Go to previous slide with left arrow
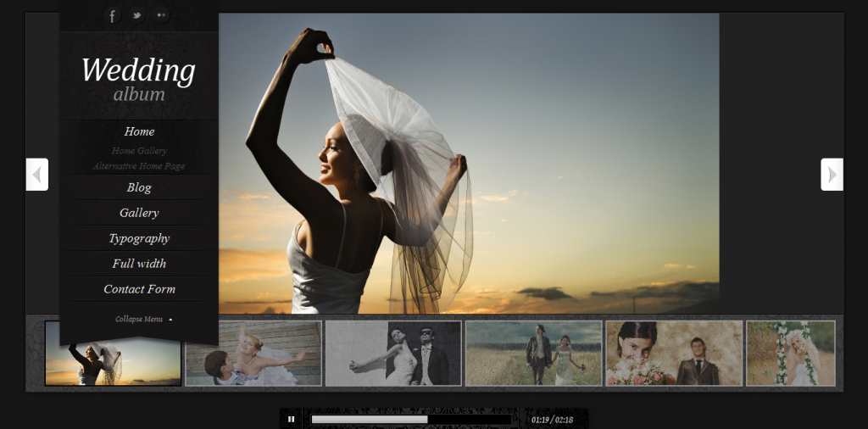 pos(36,175)
